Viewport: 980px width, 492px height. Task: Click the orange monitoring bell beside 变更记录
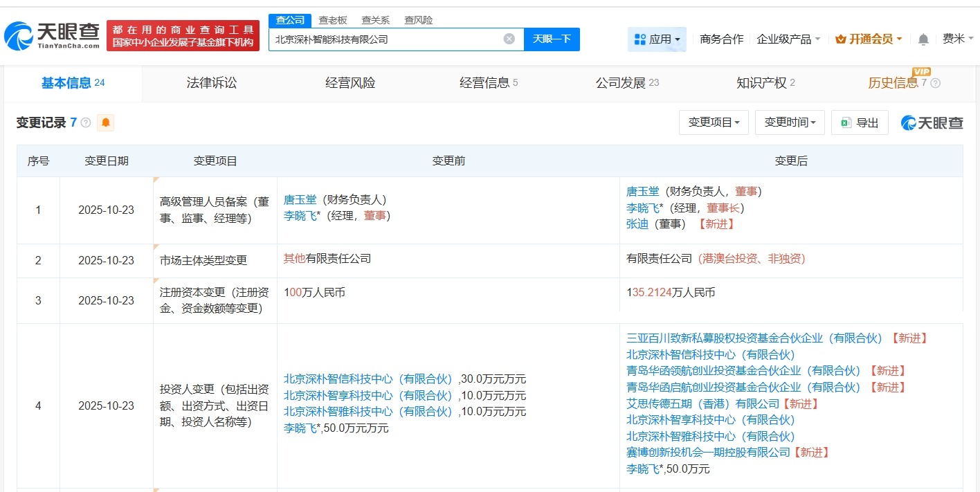[x=106, y=122]
